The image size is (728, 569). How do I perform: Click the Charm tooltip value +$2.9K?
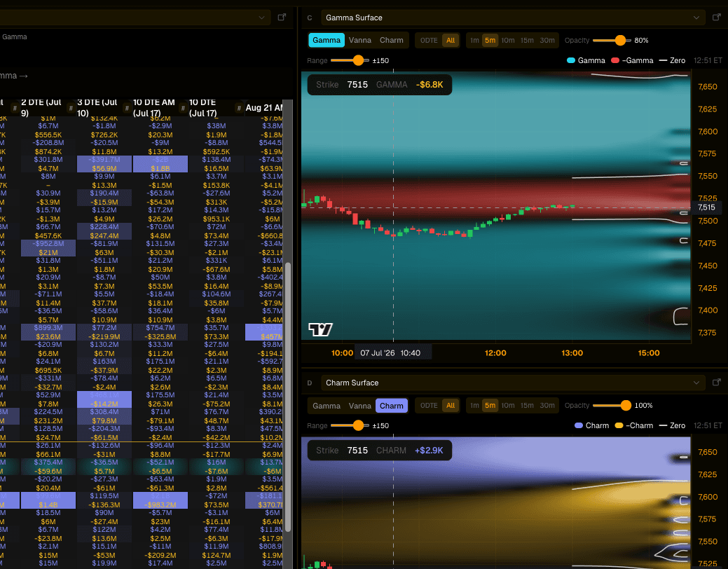pos(429,450)
